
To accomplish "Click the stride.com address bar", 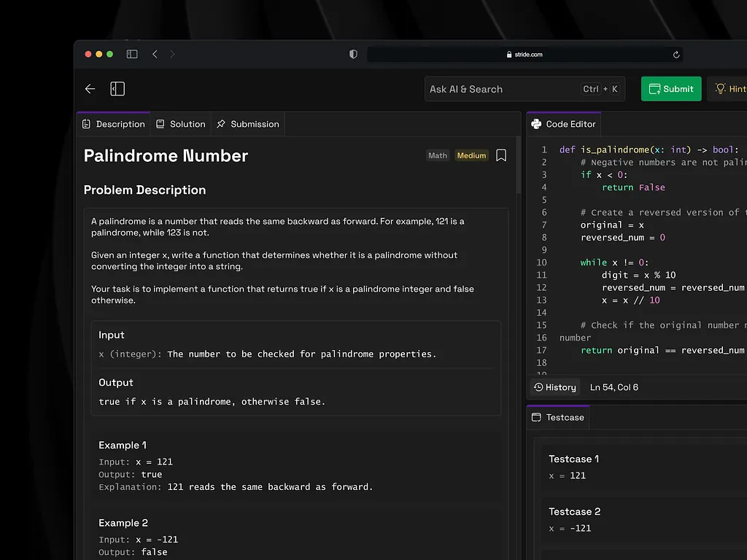I will (x=525, y=54).
